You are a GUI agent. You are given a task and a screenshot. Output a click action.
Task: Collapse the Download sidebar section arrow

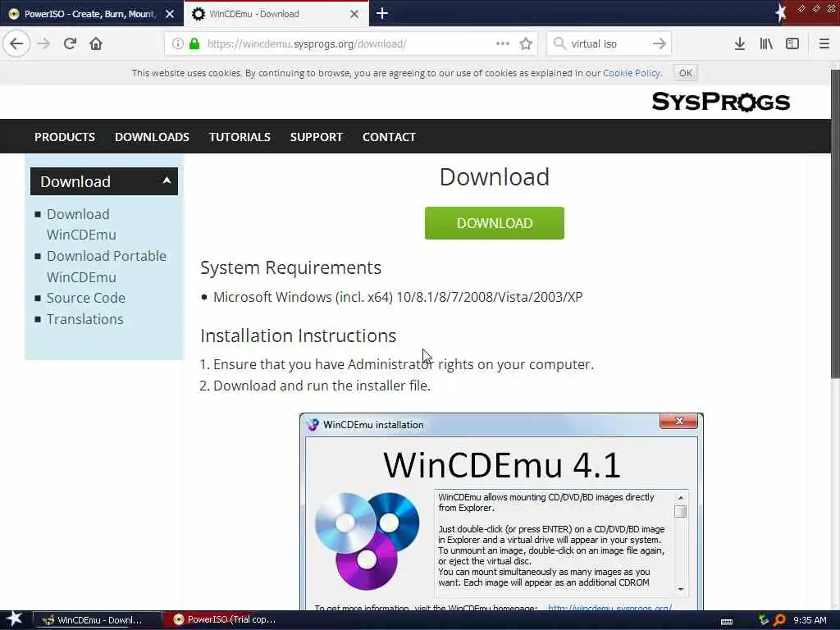pyautogui.click(x=167, y=180)
